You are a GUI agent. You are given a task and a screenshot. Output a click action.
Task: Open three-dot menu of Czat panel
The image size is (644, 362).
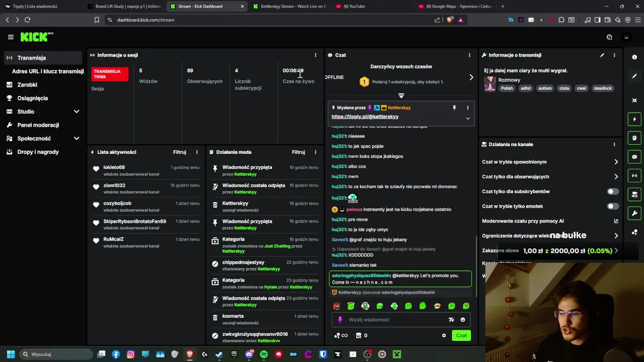coord(469,55)
